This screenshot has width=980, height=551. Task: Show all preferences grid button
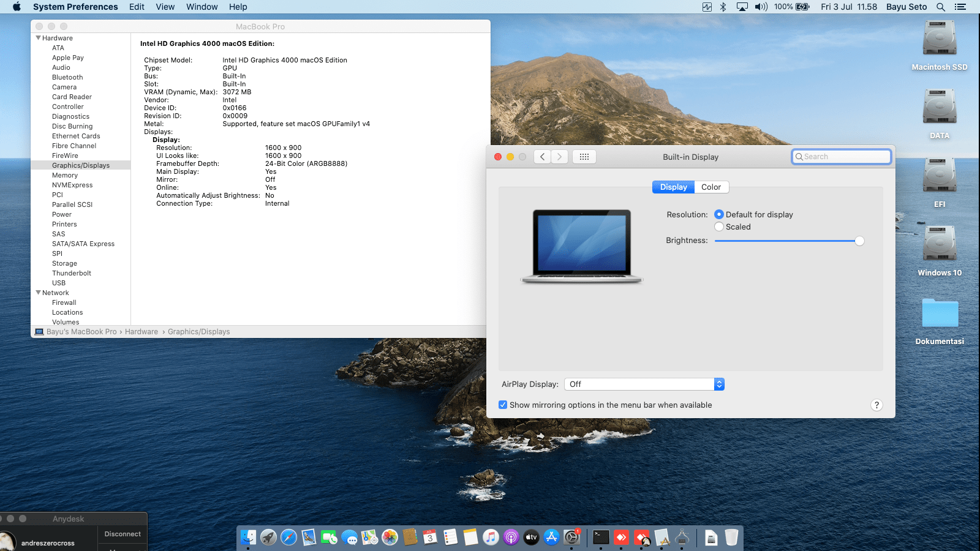coord(584,157)
